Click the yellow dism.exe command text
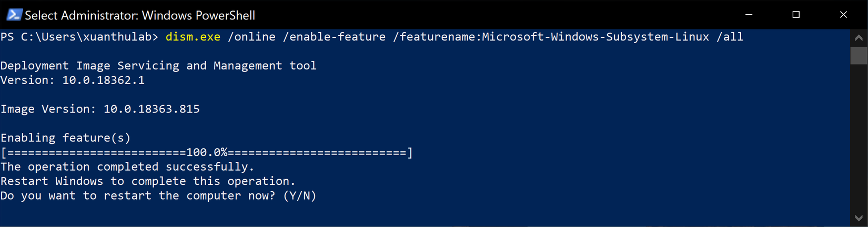The width and height of the screenshot is (868, 227). [x=193, y=37]
